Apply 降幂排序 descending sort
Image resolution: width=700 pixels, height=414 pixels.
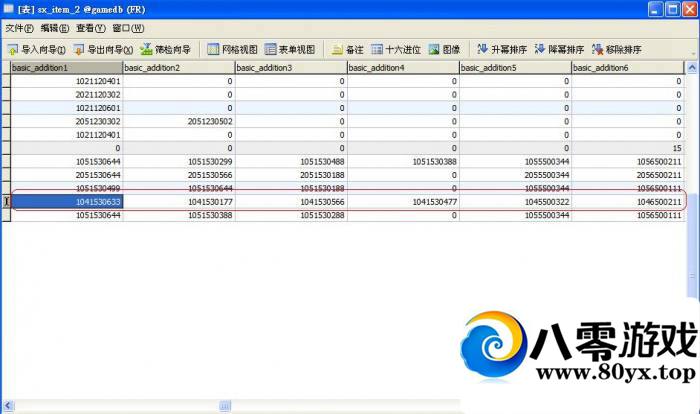point(559,49)
